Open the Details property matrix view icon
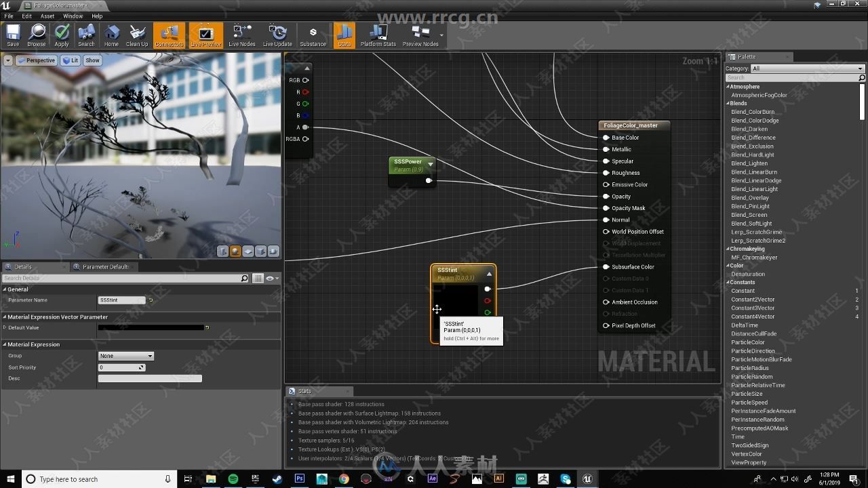 [258, 279]
